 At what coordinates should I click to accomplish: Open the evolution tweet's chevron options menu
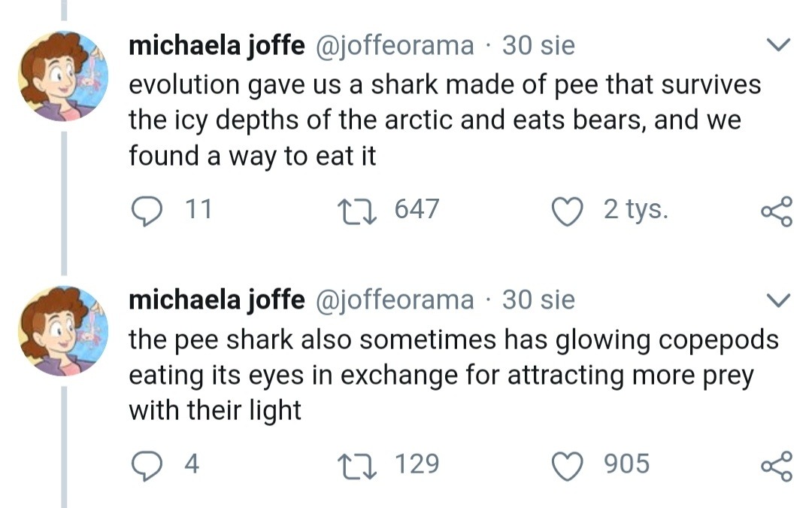tap(777, 46)
